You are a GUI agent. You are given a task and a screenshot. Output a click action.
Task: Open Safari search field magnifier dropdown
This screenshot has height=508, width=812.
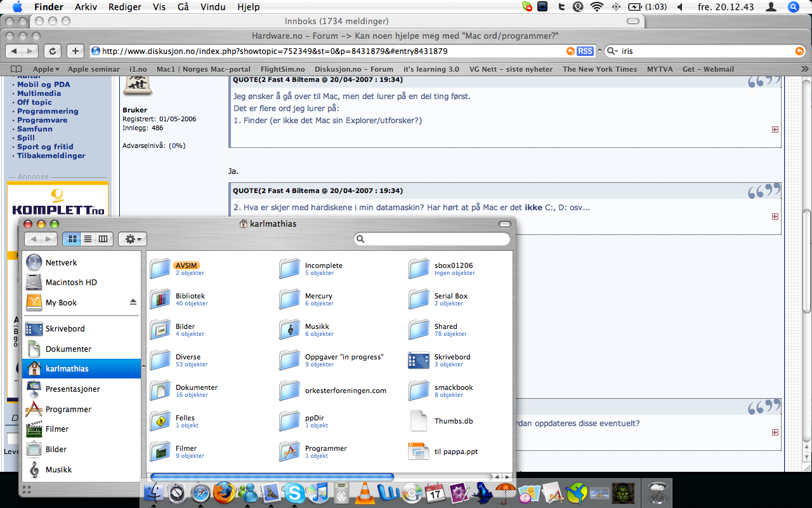coord(613,51)
